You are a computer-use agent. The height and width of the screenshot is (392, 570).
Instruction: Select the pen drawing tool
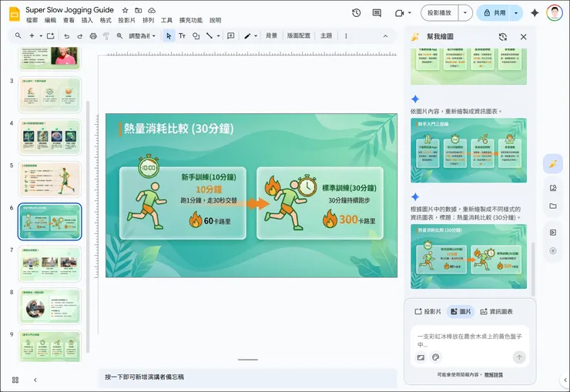247,35
